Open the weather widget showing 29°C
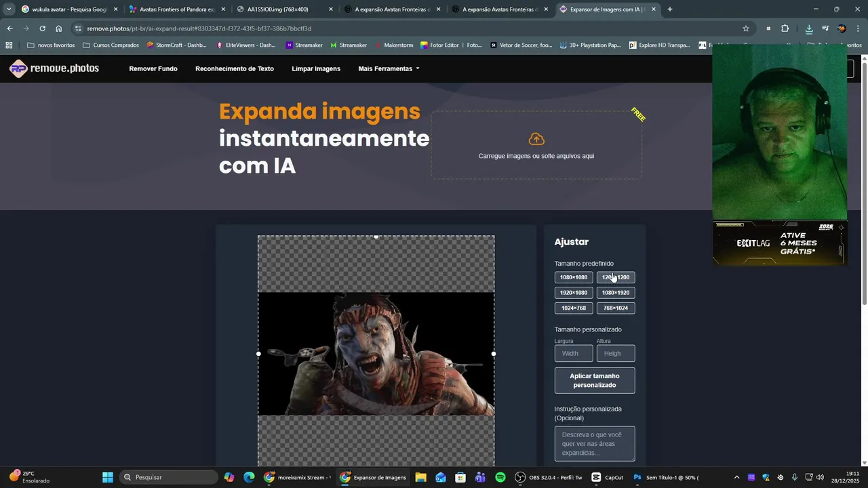Viewport: 868px width, 488px height. [29, 477]
